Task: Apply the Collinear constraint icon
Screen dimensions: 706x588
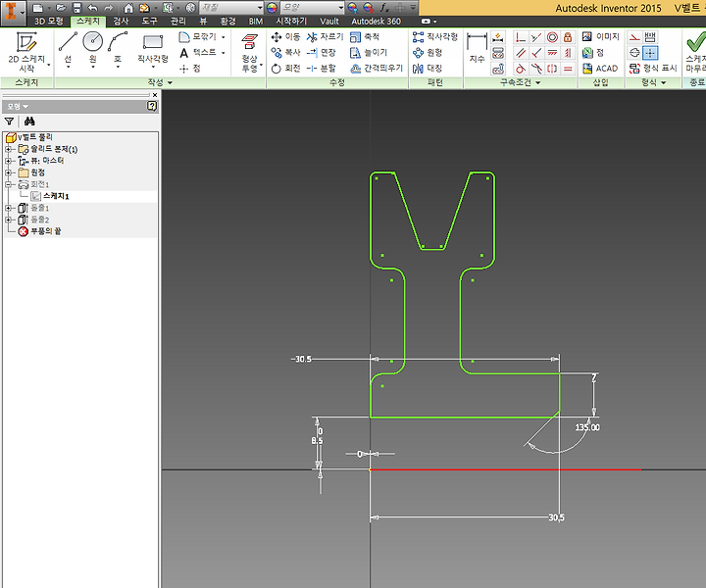Action: 536,37
